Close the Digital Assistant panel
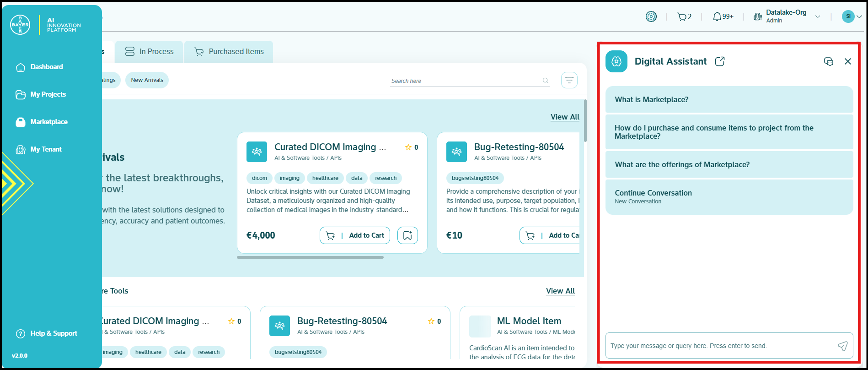This screenshot has height=370, width=868. 847,61
